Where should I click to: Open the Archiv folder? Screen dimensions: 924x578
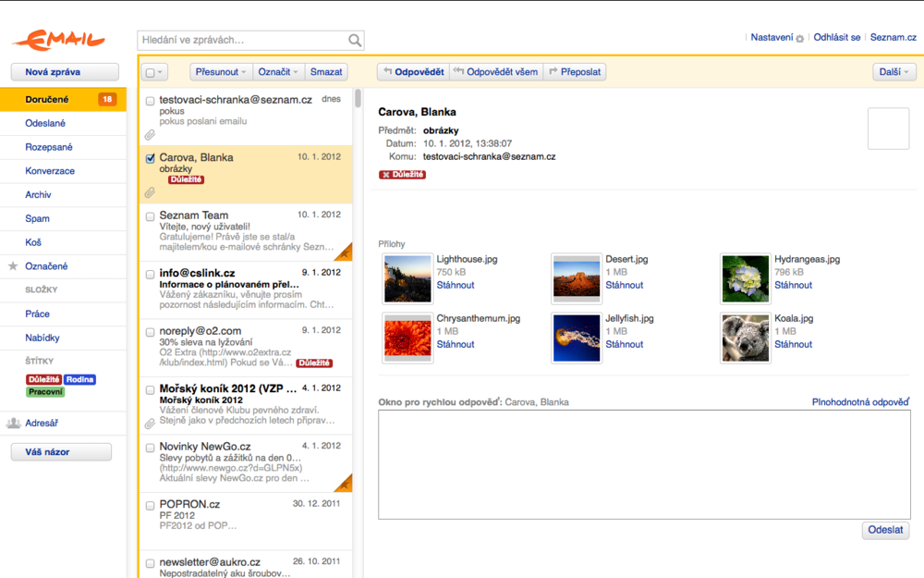pyautogui.click(x=63, y=194)
